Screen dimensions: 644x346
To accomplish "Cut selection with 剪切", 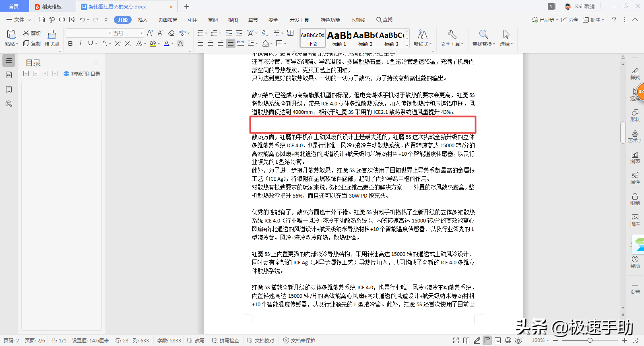I will pos(32,33).
